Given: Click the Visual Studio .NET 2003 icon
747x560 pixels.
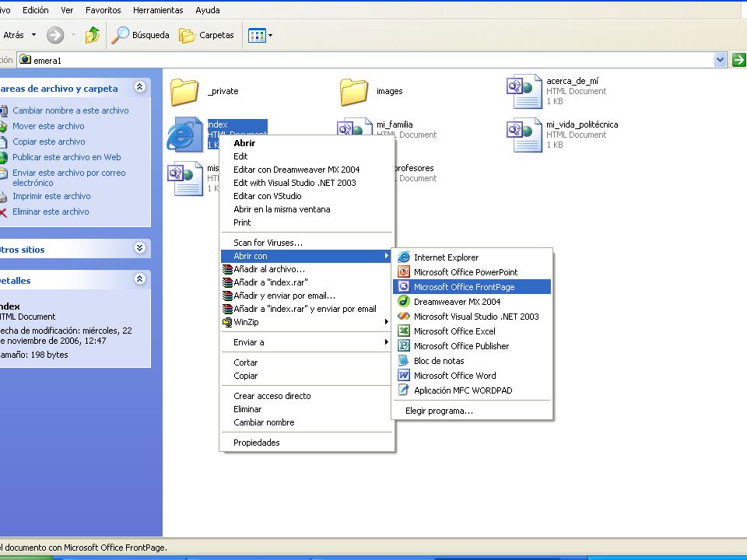Looking at the screenshot, I should (x=404, y=317).
